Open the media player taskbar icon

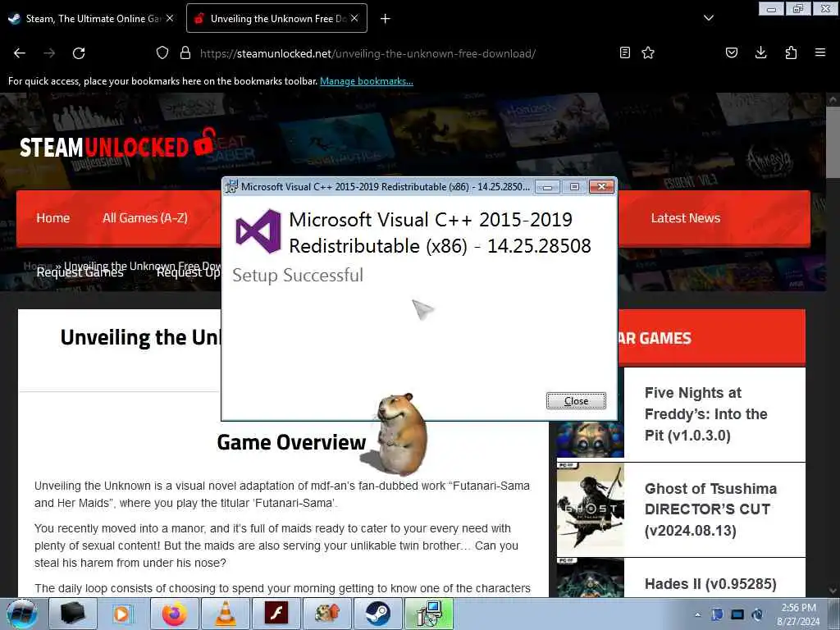123,614
